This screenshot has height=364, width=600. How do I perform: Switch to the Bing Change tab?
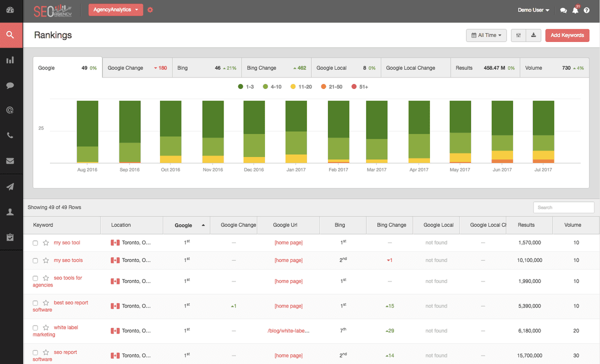[276, 68]
